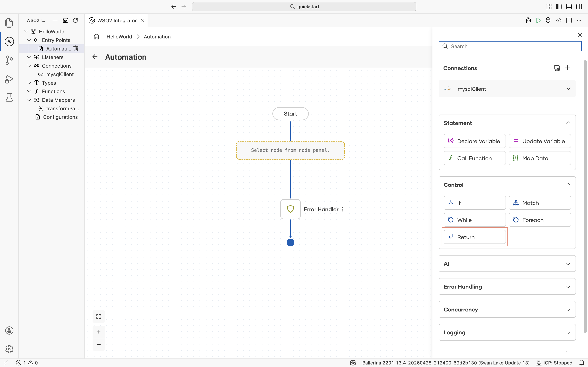The height and width of the screenshot is (367, 588).
Task: Open the WSO2 Integrator sidebar activity icon
Action: click(9, 42)
